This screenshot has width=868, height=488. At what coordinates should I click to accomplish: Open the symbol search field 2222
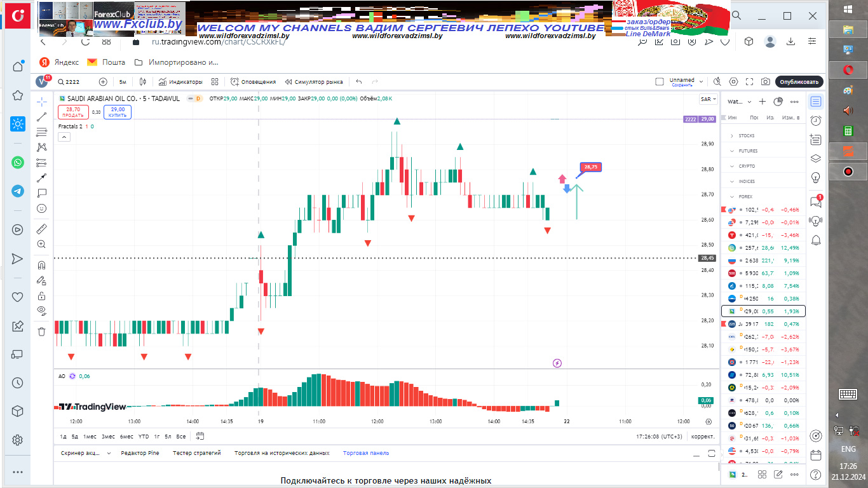(69, 82)
